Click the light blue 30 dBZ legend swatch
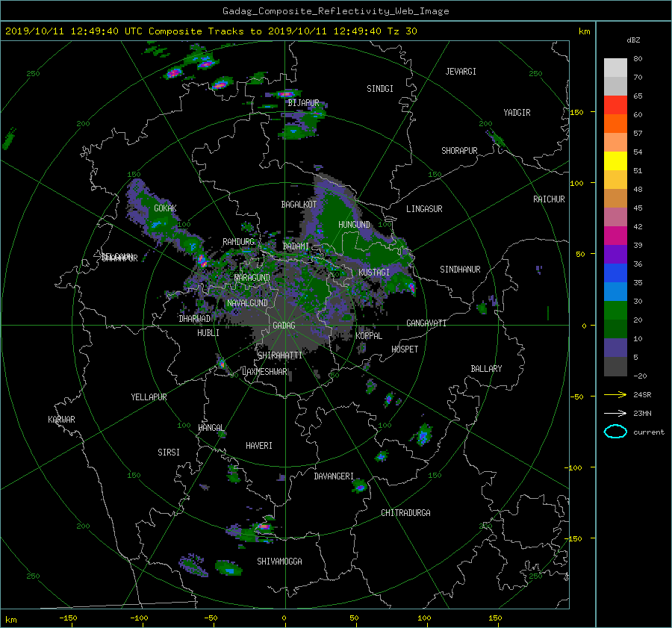This screenshot has width=672, height=628. [615, 292]
